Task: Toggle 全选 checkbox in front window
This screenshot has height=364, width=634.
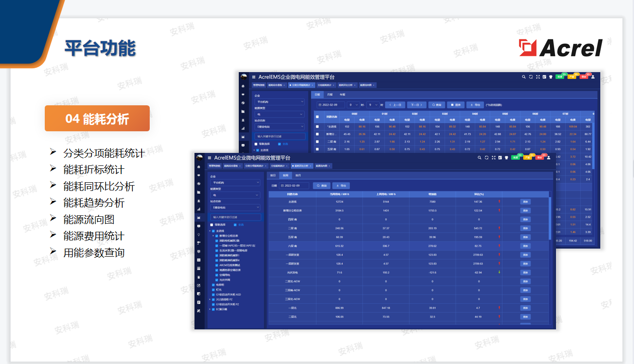Action: coord(235,225)
